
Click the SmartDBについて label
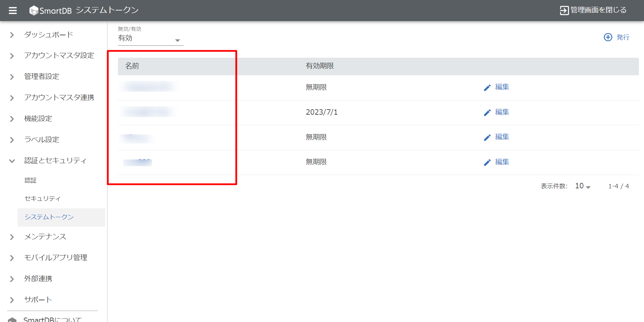(53, 320)
